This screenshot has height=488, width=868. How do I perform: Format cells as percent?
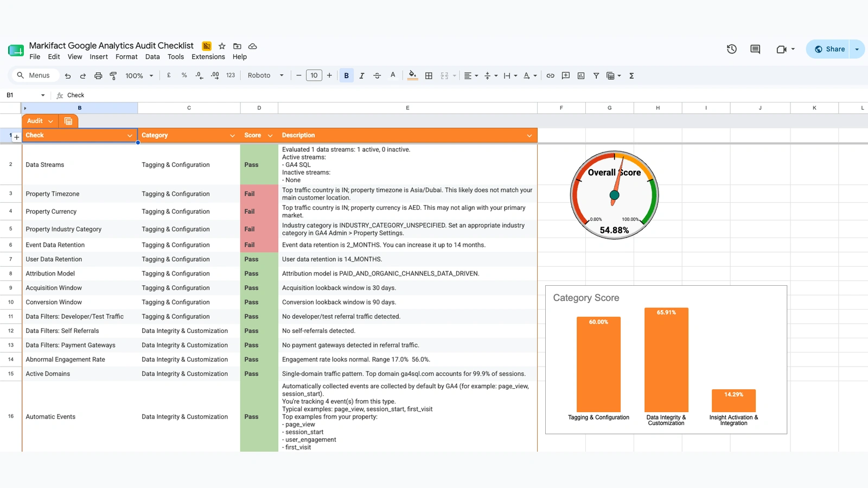[x=184, y=75]
